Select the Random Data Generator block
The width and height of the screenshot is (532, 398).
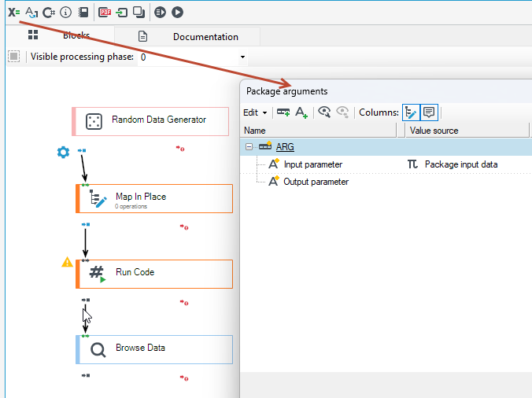tap(150, 121)
